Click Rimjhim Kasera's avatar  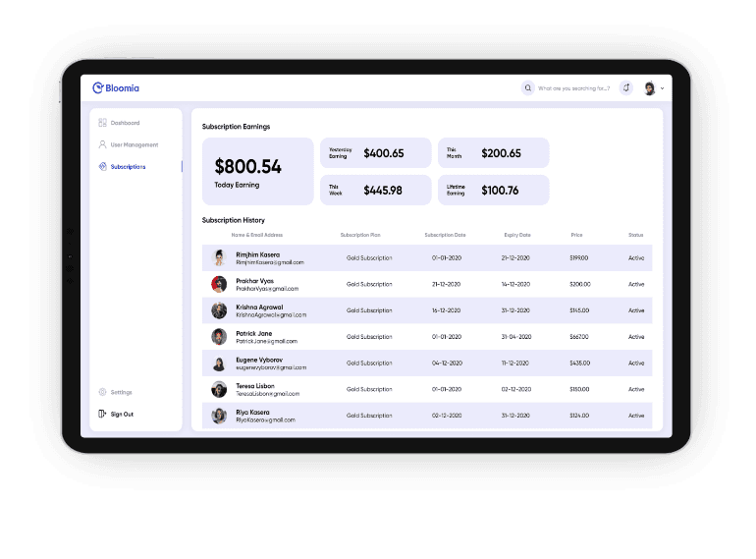click(219, 257)
